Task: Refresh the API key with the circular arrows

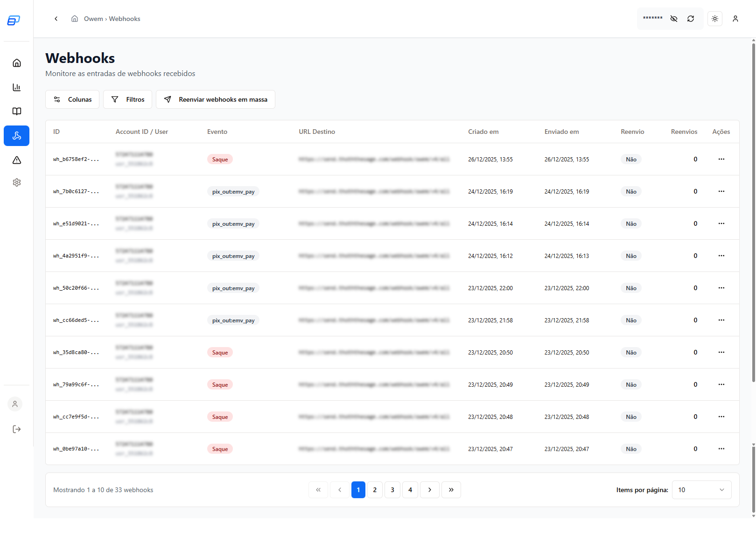Action: coord(691,19)
